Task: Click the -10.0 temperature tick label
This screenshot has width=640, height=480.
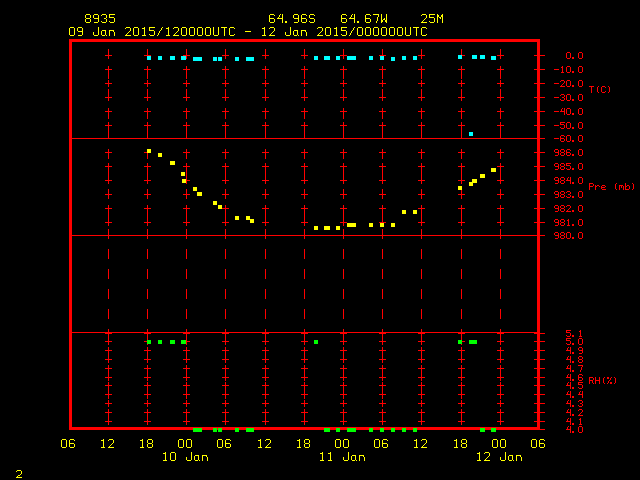Action: point(569,70)
